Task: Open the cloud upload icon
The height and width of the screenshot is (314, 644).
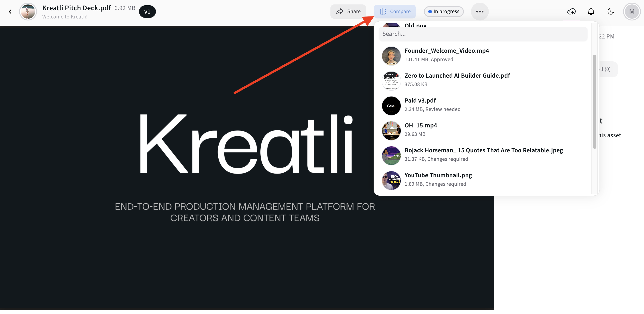Action: pos(571,12)
